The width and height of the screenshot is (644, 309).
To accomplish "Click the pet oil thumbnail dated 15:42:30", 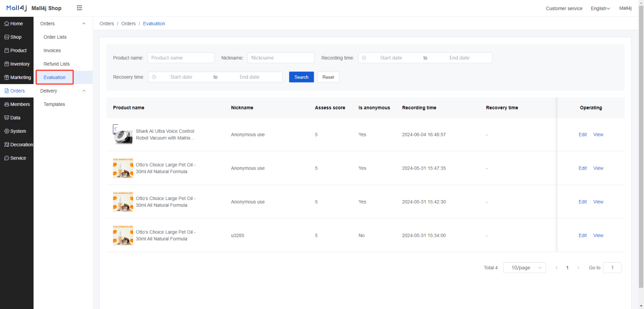I will [x=123, y=202].
